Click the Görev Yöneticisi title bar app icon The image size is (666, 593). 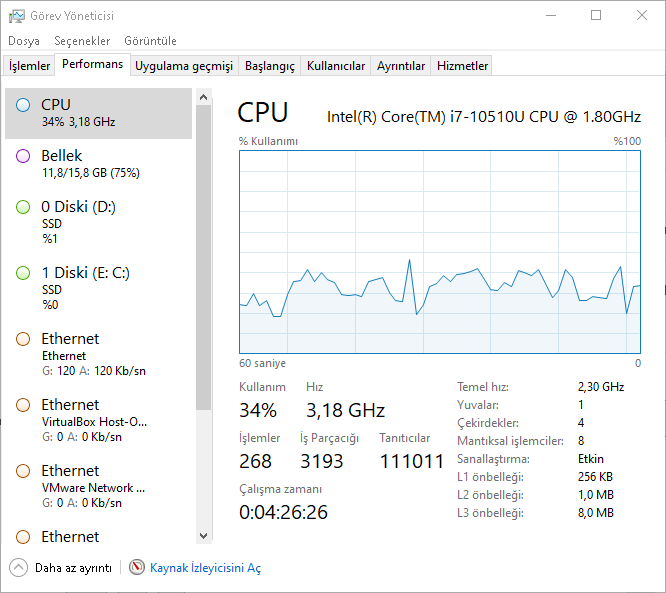click(17, 16)
